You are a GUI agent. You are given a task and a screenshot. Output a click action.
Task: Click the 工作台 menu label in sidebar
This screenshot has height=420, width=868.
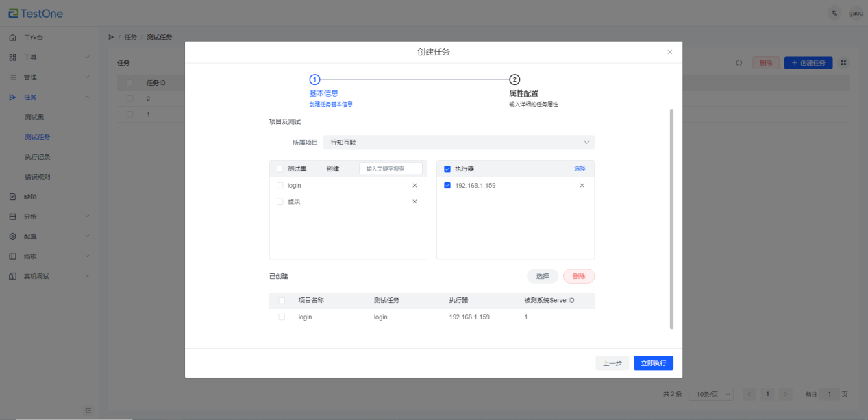click(x=34, y=38)
